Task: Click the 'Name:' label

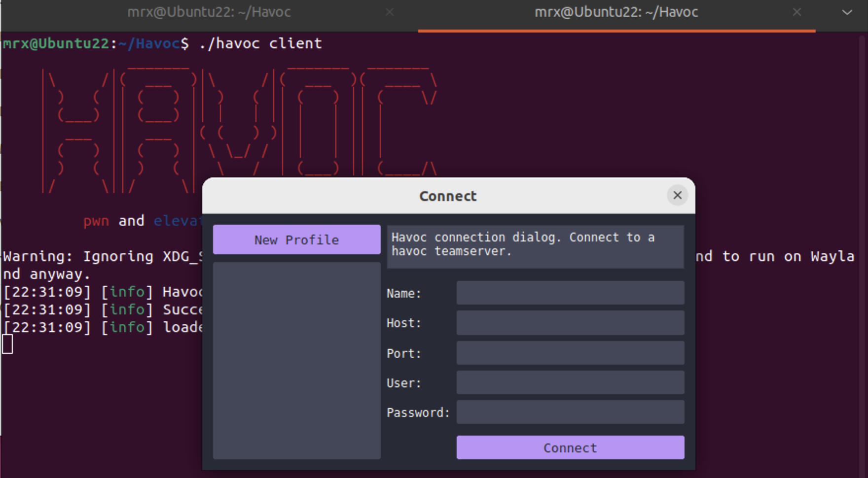Action: pyautogui.click(x=404, y=294)
